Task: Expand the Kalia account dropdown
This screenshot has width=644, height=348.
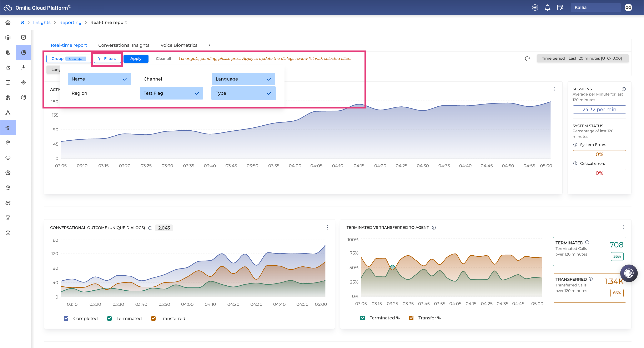Action: (595, 8)
